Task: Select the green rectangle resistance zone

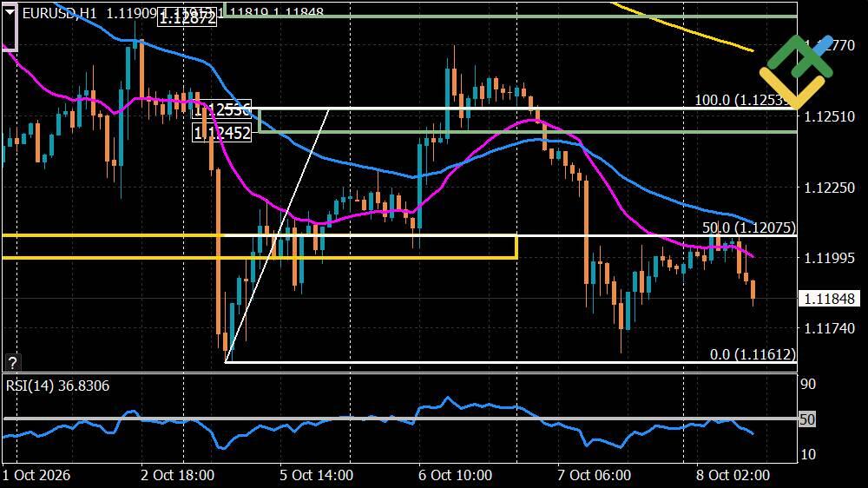Action: click(x=528, y=121)
